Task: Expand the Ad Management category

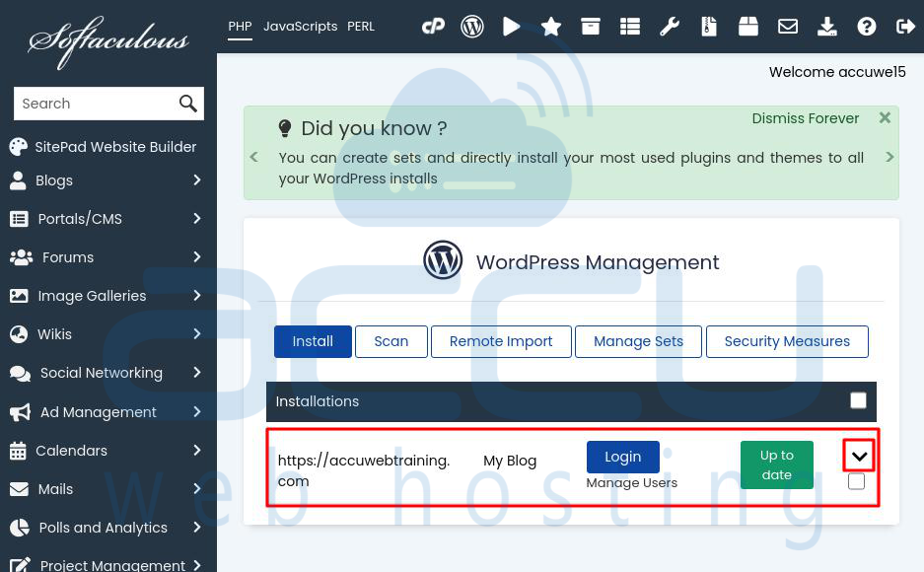Action: 197,411
